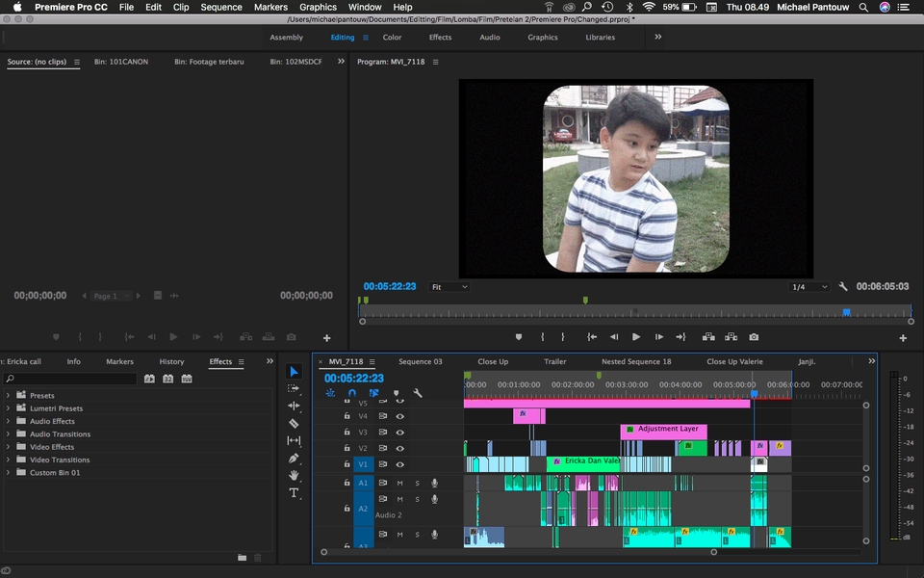
Task: Pick the Hand tool
Action: (294, 475)
